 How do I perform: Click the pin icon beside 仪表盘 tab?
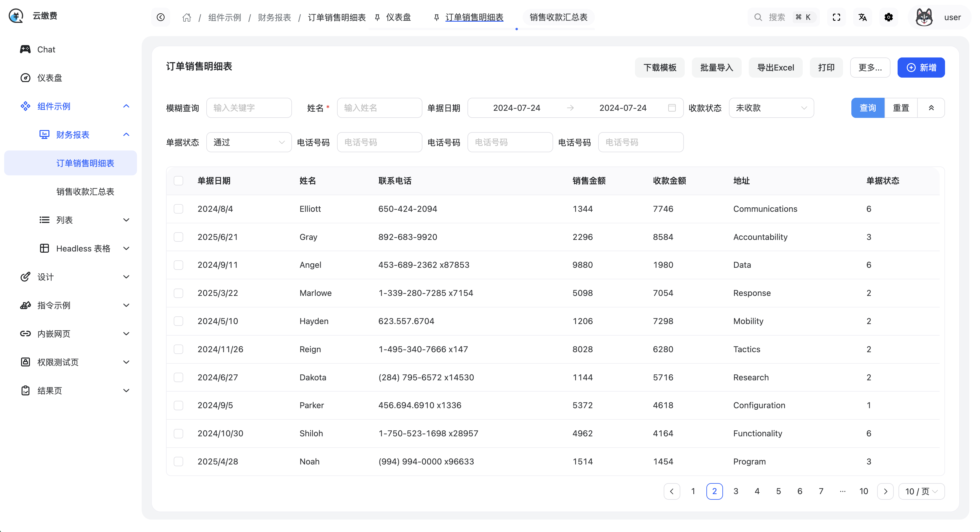pos(377,17)
